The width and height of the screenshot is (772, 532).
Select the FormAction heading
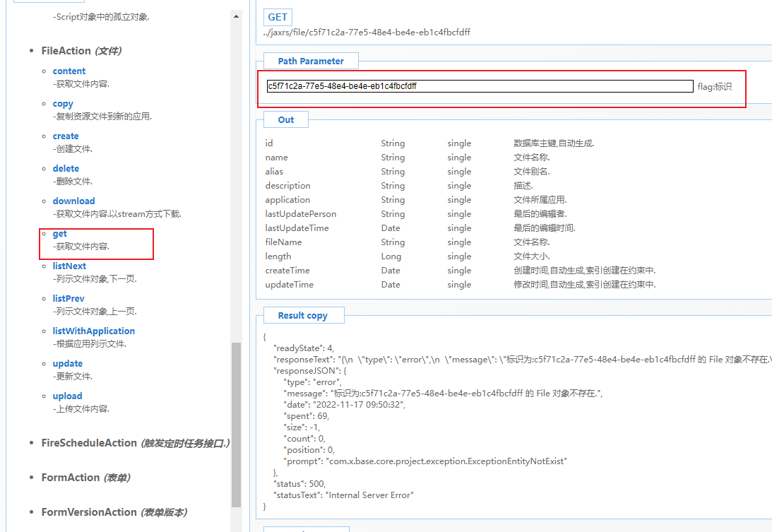[85, 478]
